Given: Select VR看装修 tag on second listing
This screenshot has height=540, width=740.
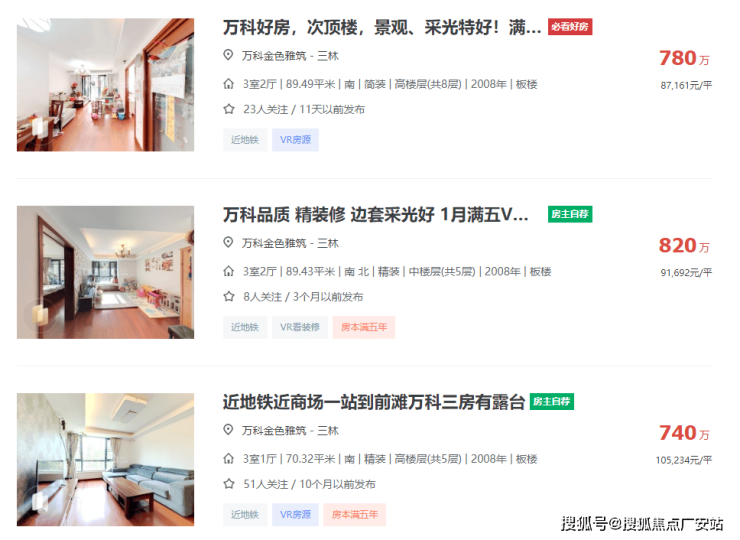Looking at the screenshot, I should coord(300,327).
